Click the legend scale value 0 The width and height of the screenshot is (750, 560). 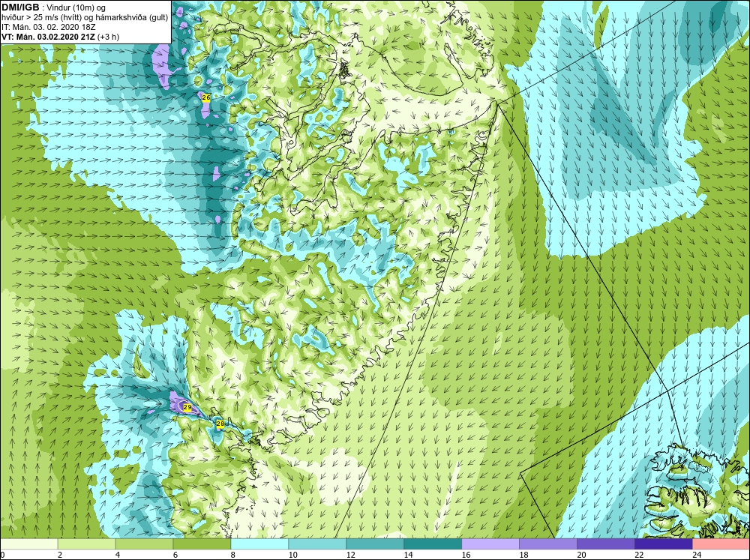click(2, 555)
